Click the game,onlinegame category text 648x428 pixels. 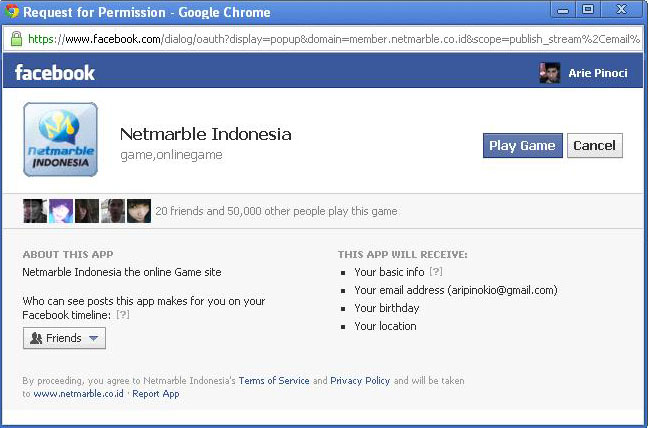coord(171,155)
